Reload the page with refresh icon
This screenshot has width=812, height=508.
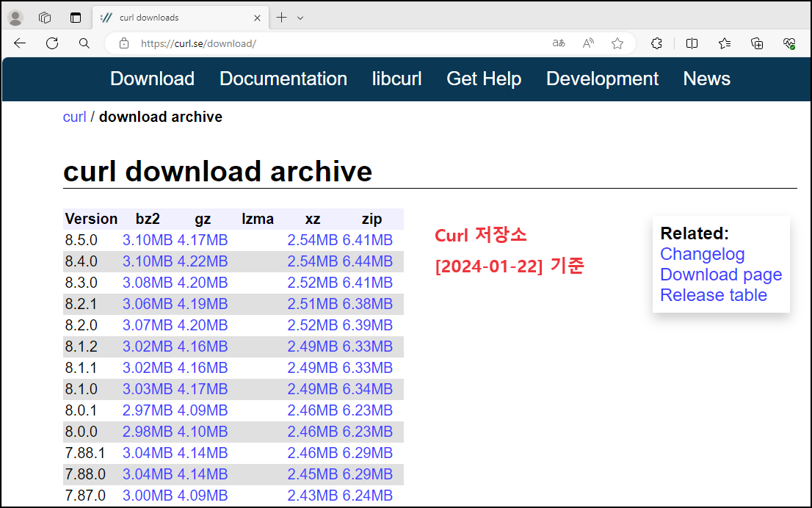coord(52,43)
